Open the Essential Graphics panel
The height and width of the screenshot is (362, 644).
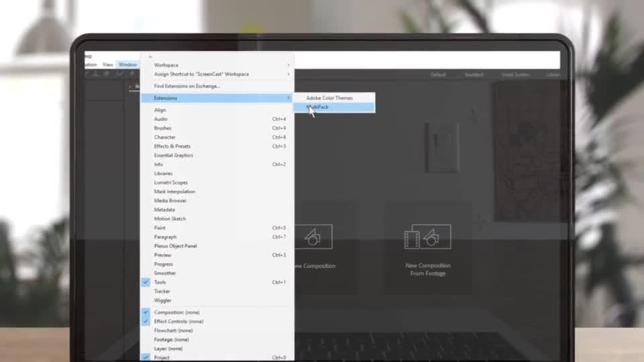(x=174, y=156)
